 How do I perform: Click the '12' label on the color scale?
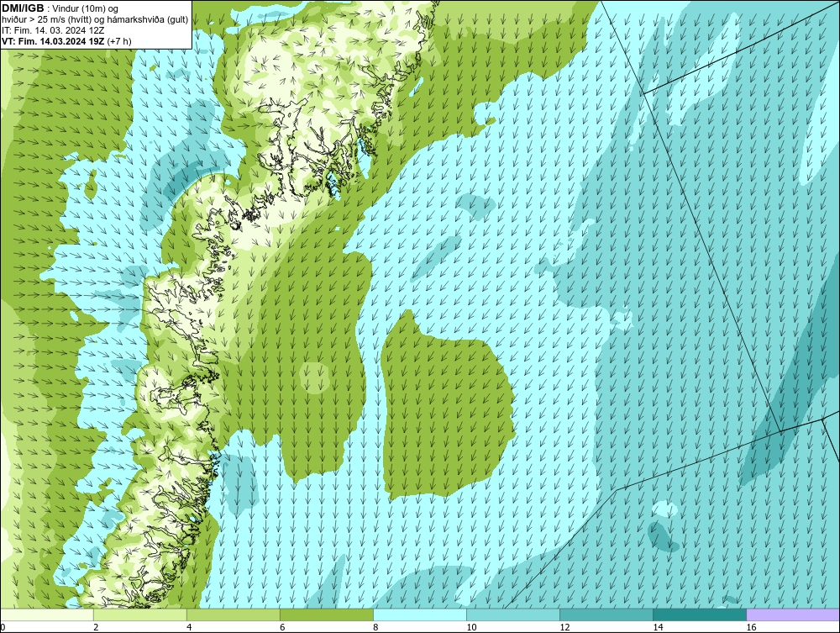564,627
